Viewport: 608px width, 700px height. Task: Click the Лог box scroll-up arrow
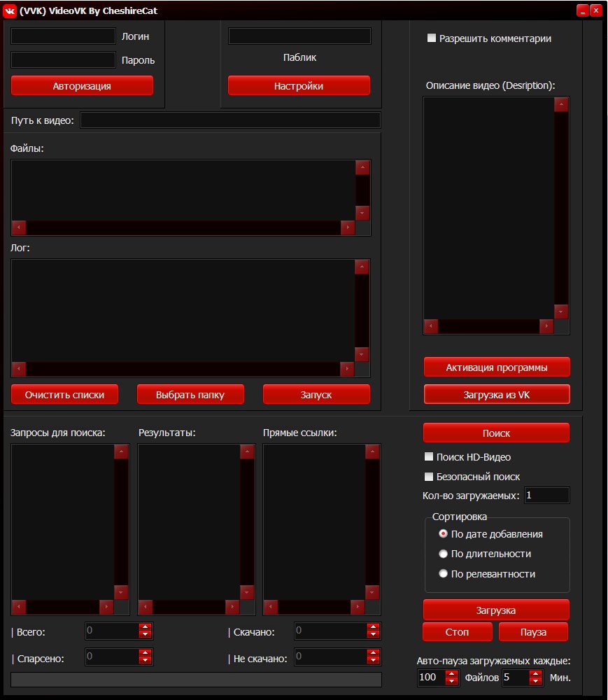(362, 267)
